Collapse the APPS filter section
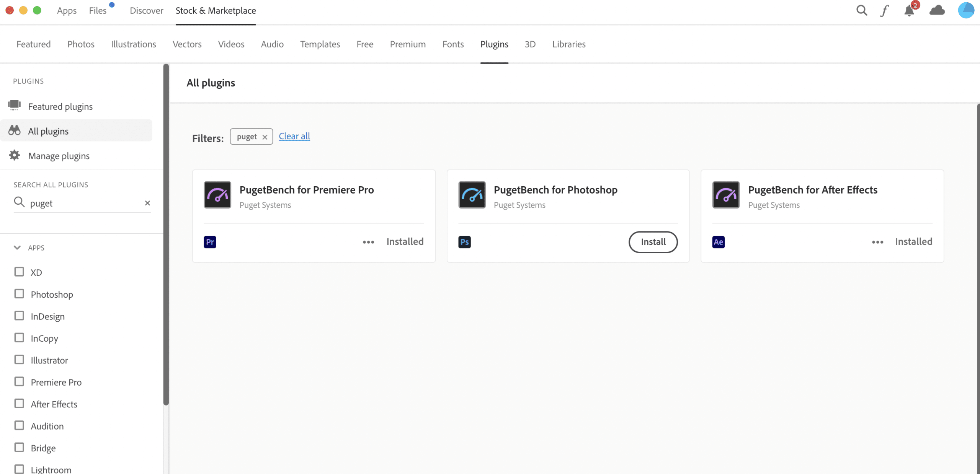The image size is (980, 474). [17, 248]
